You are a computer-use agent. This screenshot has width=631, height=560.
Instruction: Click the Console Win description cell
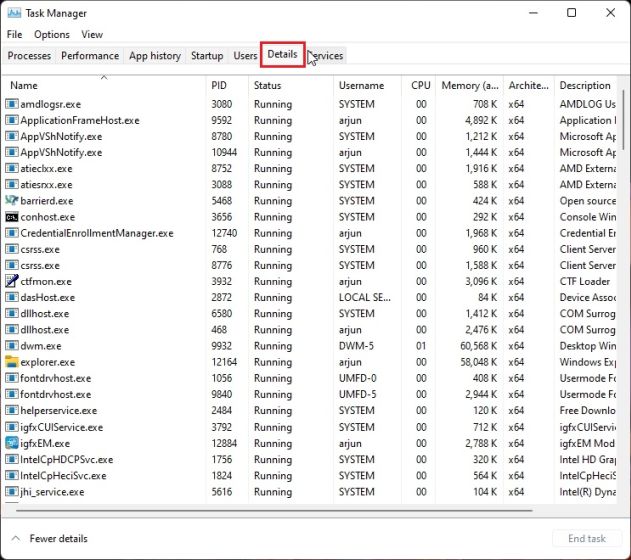click(588, 217)
